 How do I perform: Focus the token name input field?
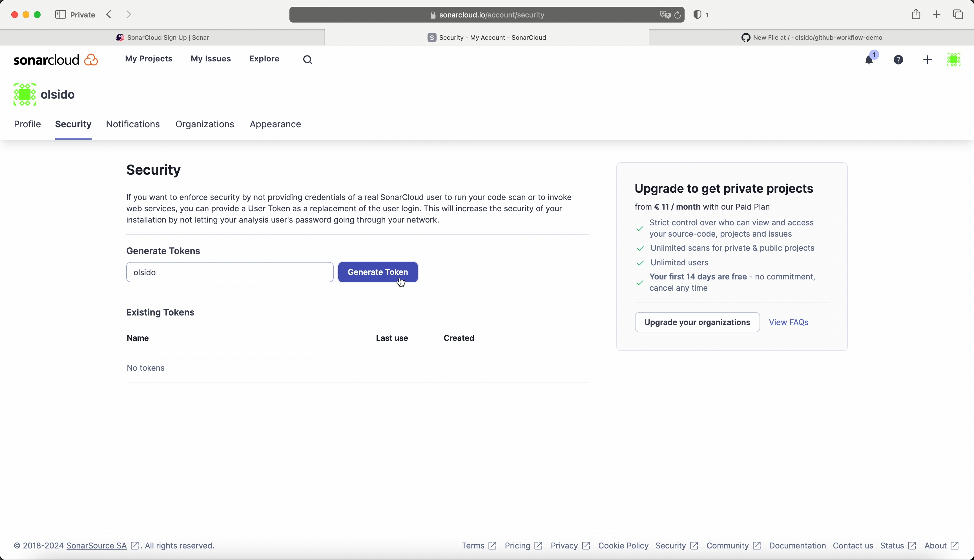(x=230, y=272)
